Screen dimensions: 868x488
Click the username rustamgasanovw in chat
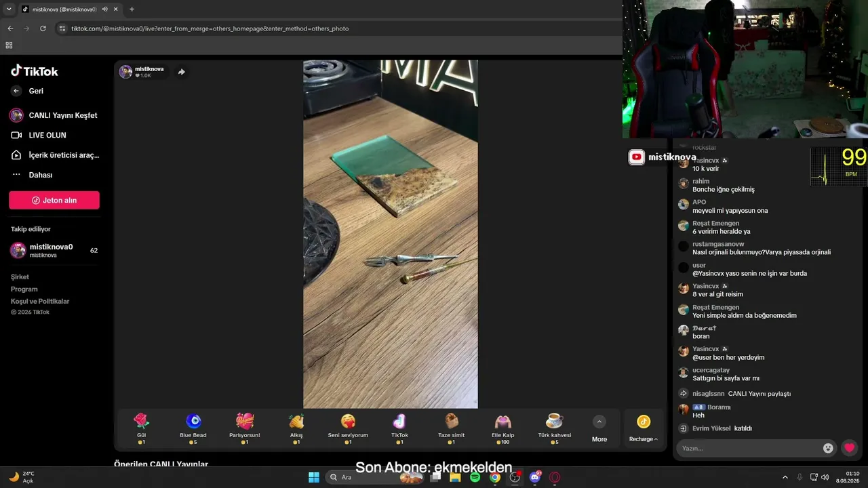click(718, 244)
